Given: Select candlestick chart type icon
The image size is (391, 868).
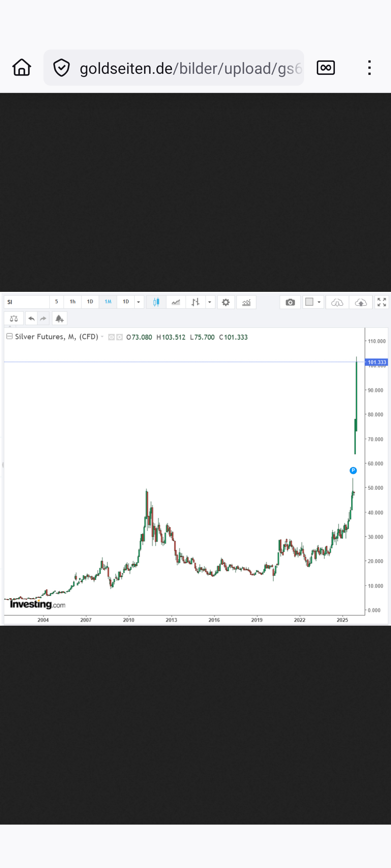Looking at the screenshot, I should (x=156, y=302).
